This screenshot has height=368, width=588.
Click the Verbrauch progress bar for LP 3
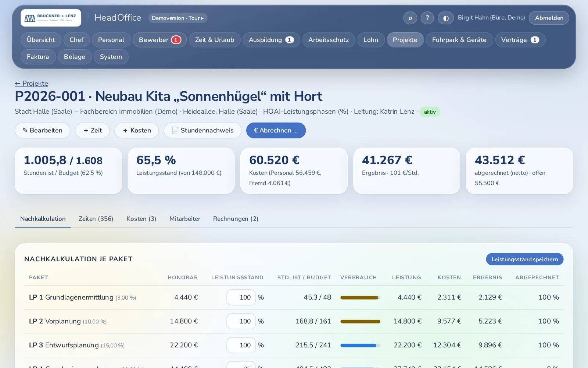360,345
